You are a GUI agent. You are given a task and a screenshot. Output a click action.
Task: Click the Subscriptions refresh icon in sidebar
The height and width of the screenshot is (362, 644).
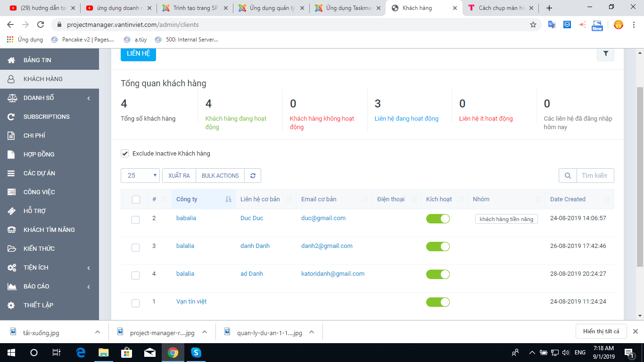click(12, 117)
